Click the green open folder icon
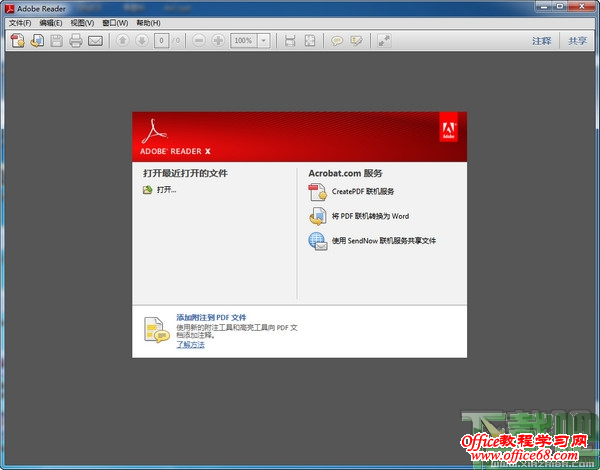This screenshot has height=470, width=600. (147, 190)
